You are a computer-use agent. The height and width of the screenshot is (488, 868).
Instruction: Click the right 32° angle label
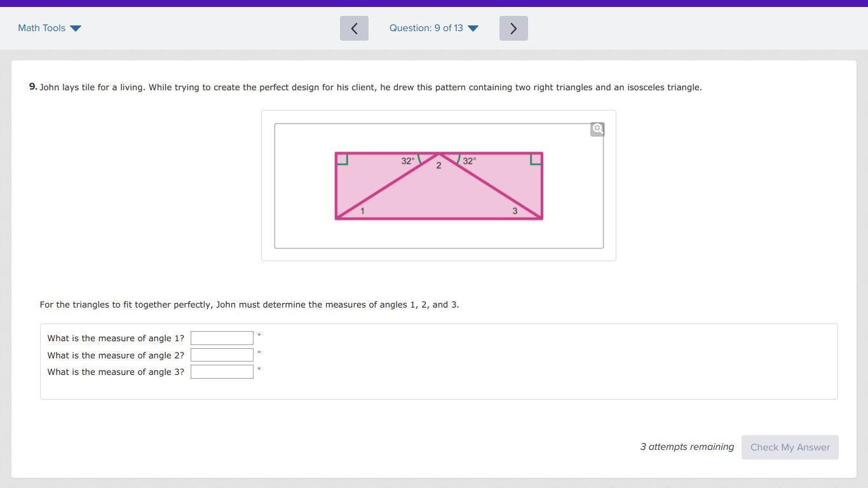coord(469,161)
